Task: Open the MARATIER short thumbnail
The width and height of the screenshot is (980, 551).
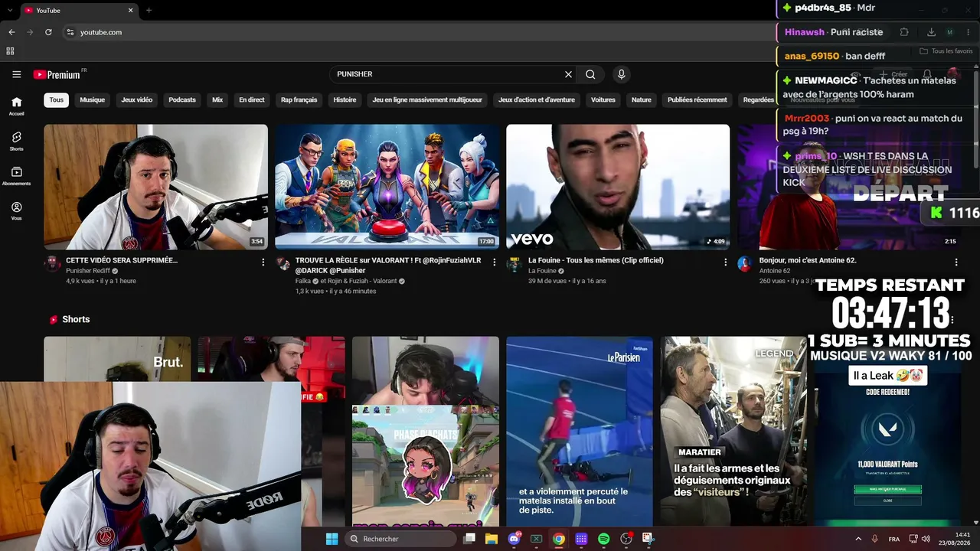Action: point(733,432)
